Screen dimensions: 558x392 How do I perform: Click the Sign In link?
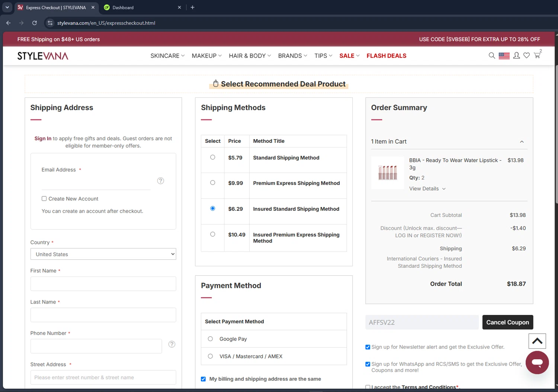43,138
